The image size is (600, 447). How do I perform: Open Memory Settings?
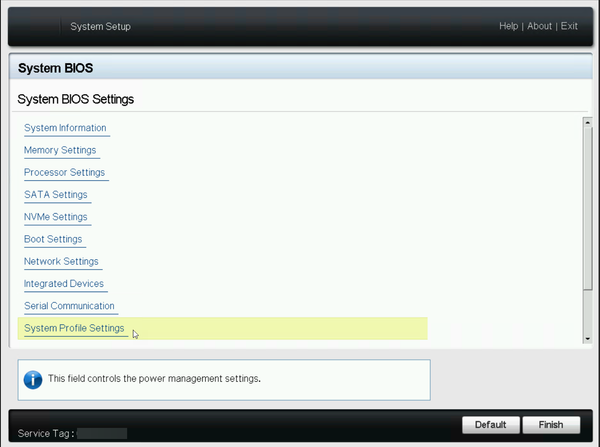pos(60,150)
